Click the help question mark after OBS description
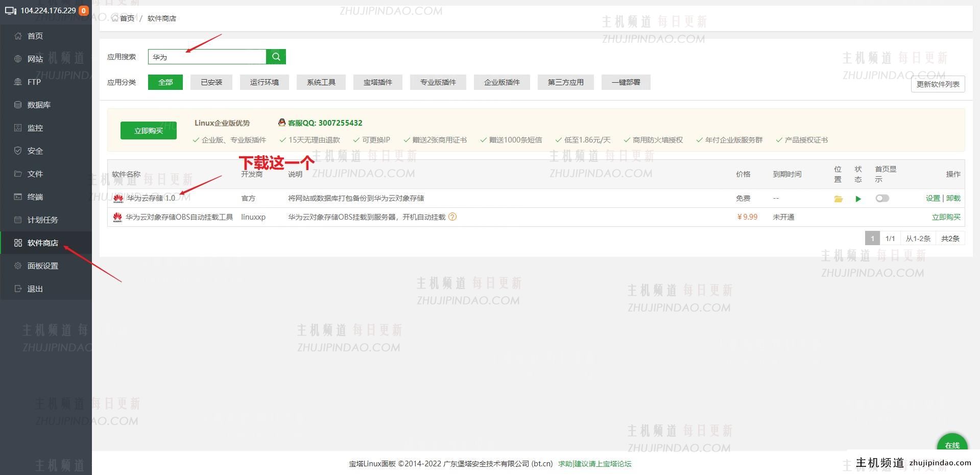The width and height of the screenshot is (980, 475). [452, 217]
